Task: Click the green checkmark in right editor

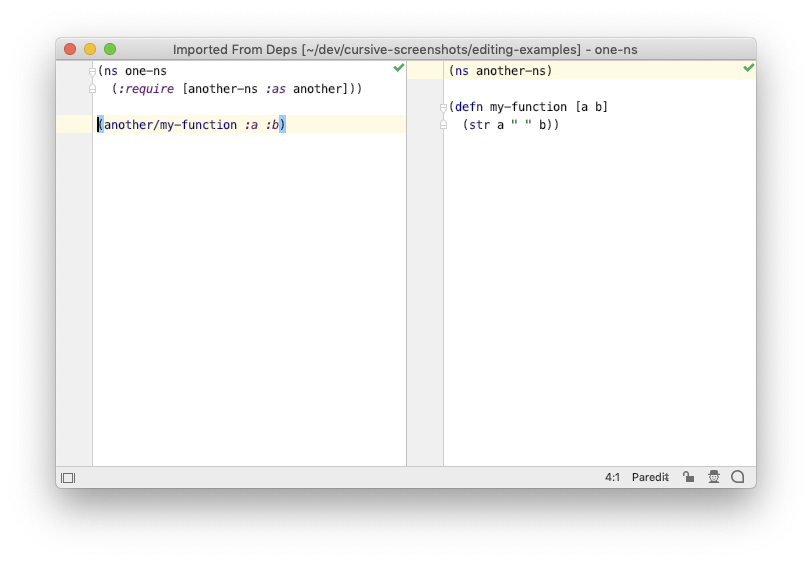Action: [x=748, y=67]
